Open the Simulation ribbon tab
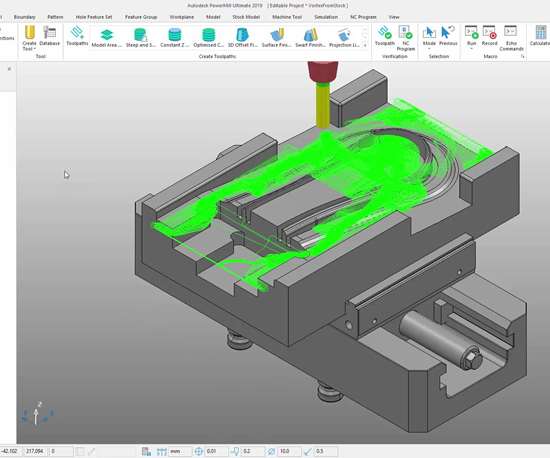 326,17
